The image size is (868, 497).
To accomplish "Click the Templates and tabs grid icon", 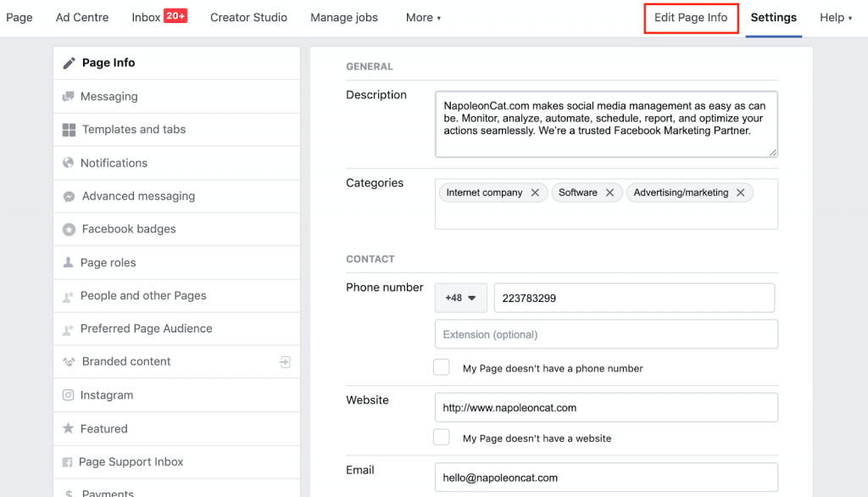I will tap(69, 130).
